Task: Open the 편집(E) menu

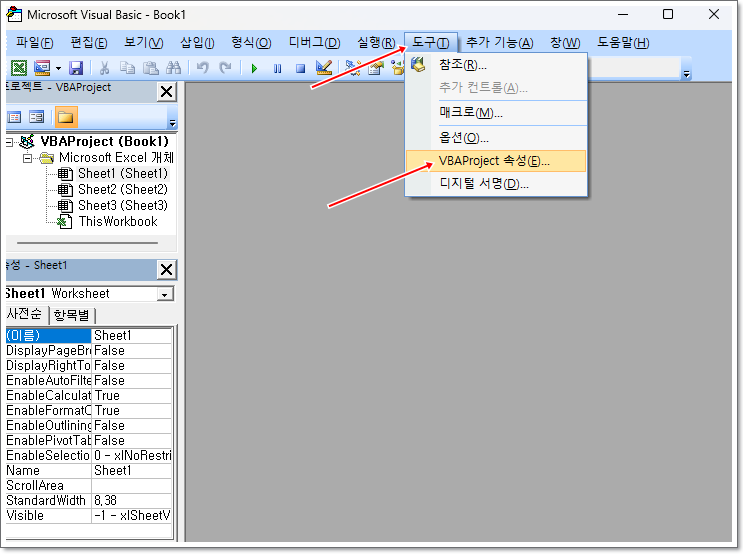Action: click(x=89, y=43)
